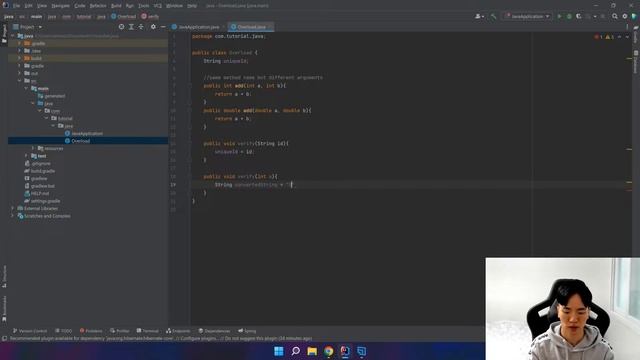The image size is (640, 360).
Task: Click Select Opened File target icon
Action: (121, 27)
